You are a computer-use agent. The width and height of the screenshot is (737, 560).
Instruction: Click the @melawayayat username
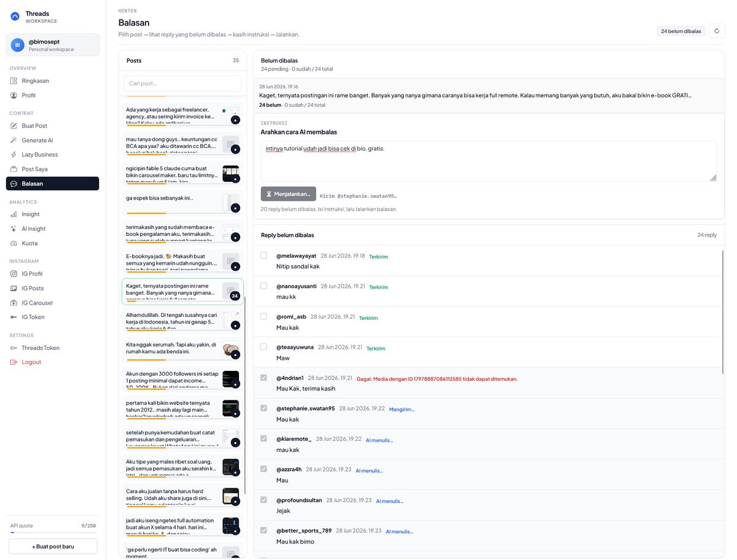point(296,255)
